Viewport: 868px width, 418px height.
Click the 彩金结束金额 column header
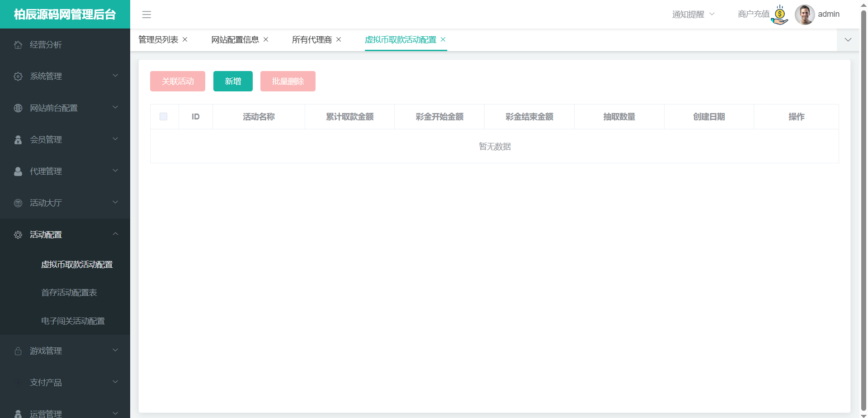click(529, 117)
